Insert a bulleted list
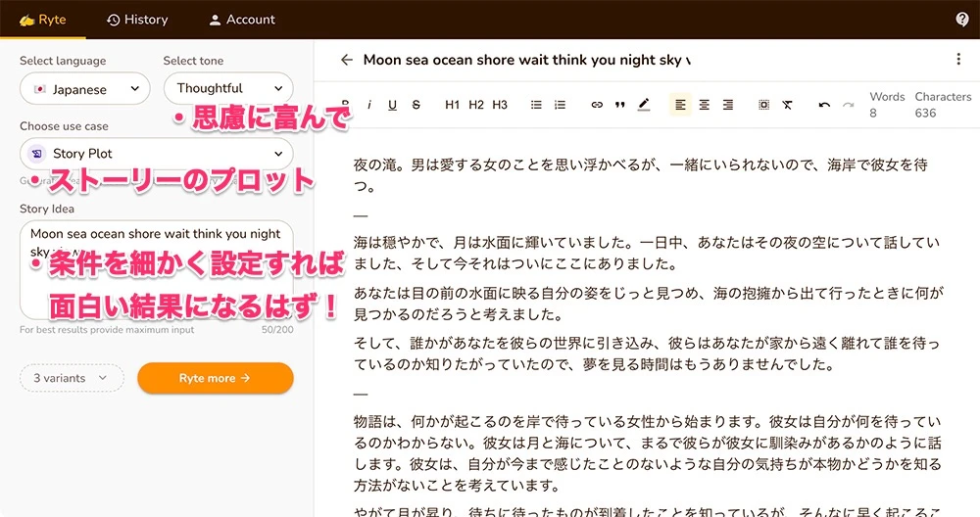This screenshot has height=517, width=980. (536, 105)
